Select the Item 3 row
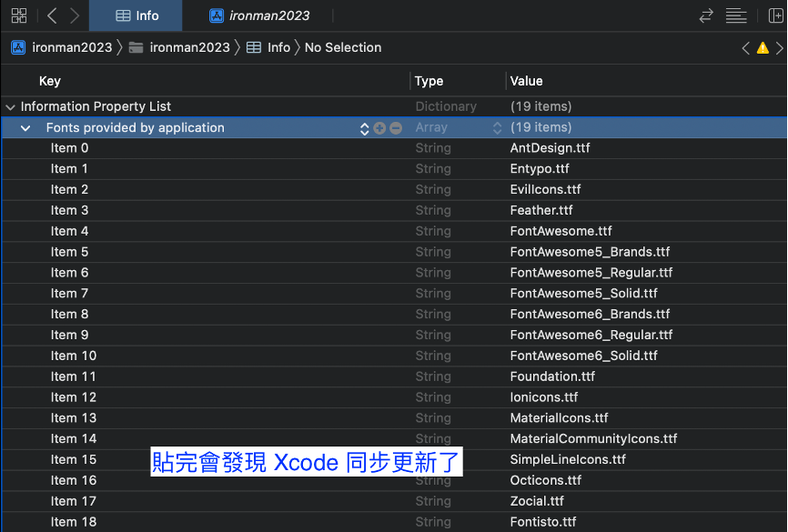 [394, 210]
